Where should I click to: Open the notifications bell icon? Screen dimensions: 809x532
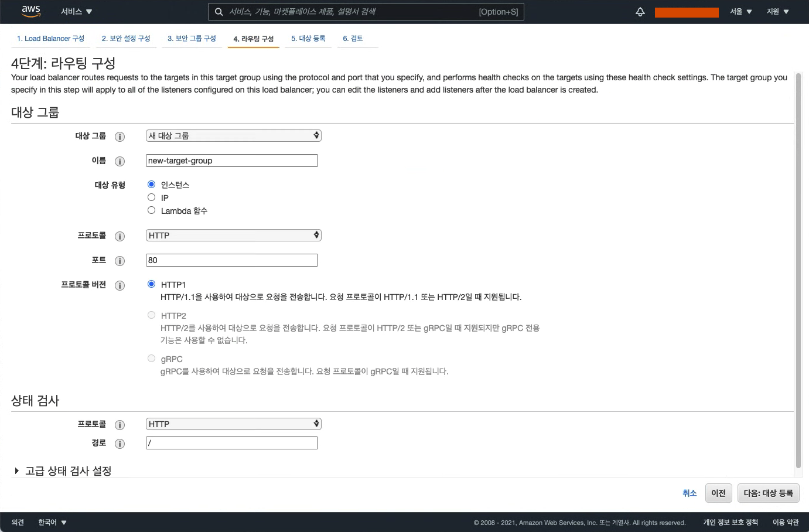640,12
